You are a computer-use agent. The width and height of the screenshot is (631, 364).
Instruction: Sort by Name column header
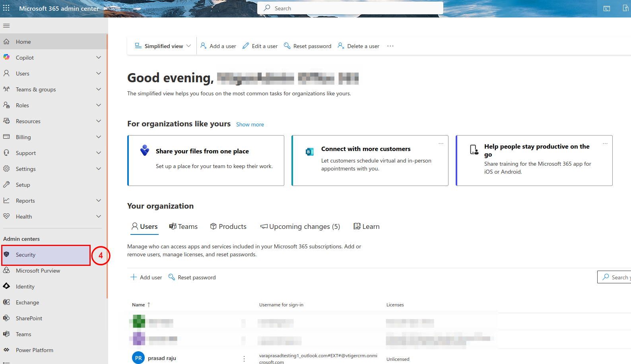(x=141, y=305)
